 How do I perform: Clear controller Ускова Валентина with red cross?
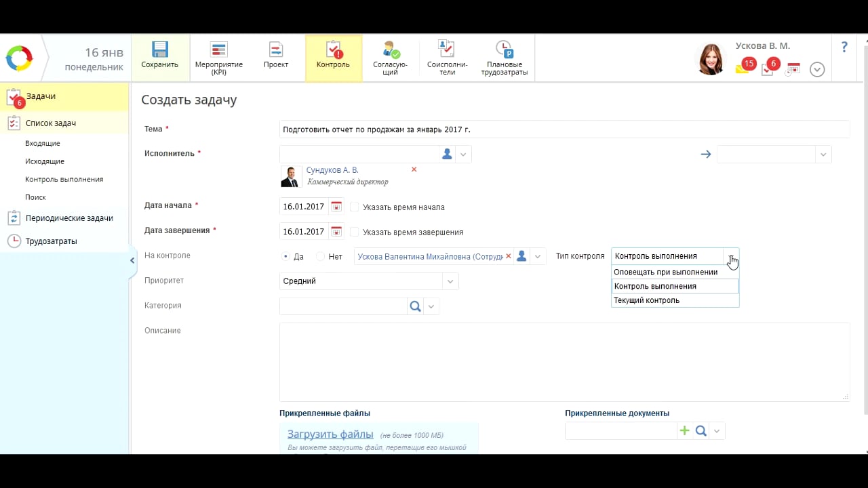click(x=508, y=256)
